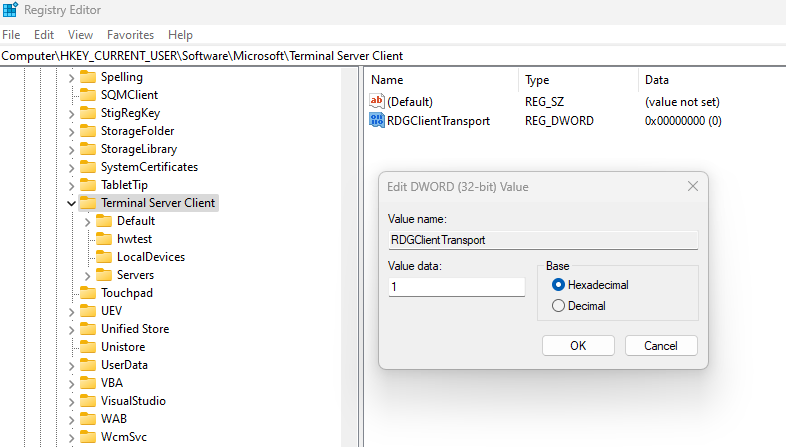Image resolution: width=786 pixels, height=447 pixels.
Task: Click the SQMClient folder icon
Action: point(88,95)
